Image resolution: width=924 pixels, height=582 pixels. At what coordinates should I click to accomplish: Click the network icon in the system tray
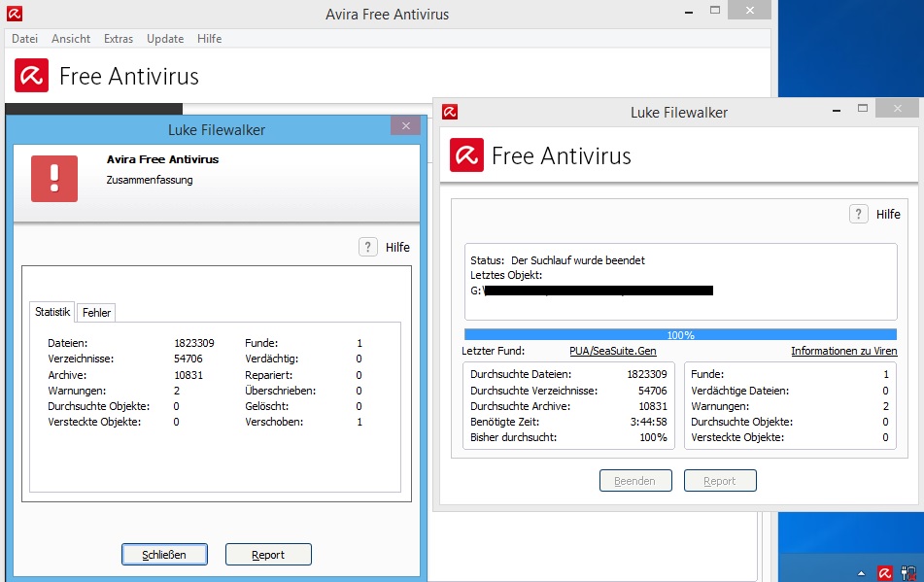pyautogui.click(x=908, y=572)
